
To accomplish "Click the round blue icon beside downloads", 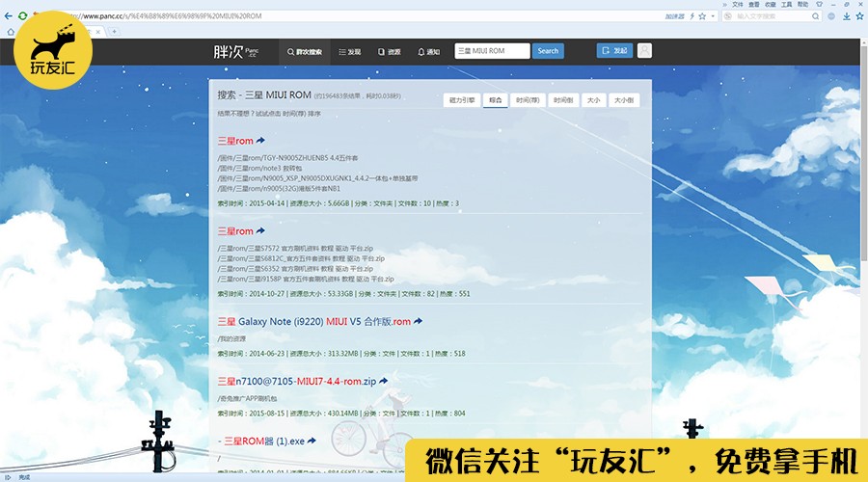I will pos(831,16).
